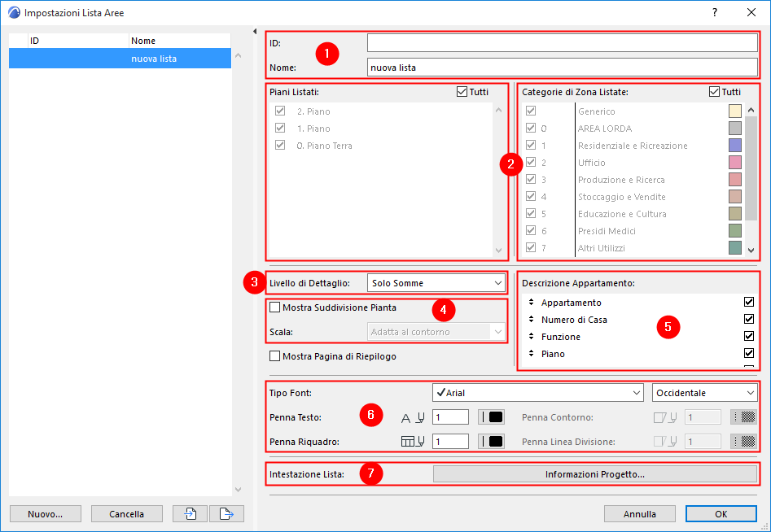Click the Penna Riquadro number field
This screenshot has height=532, width=771.
(450, 441)
